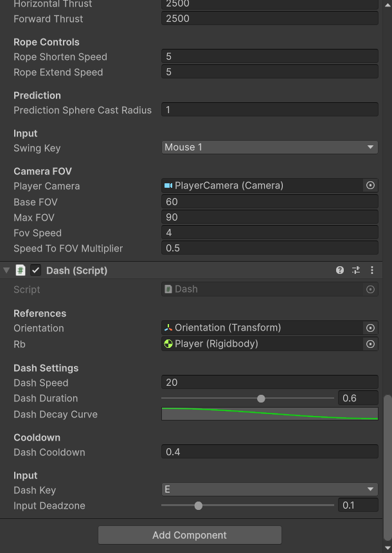Image resolution: width=392 pixels, height=553 pixels.
Task: Click object picker for Rb field
Action: (x=370, y=344)
